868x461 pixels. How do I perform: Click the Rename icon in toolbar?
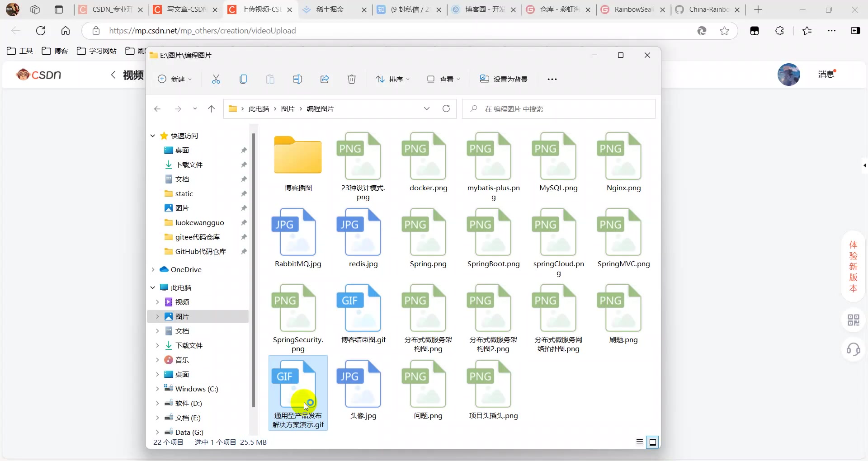tap(297, 79)
